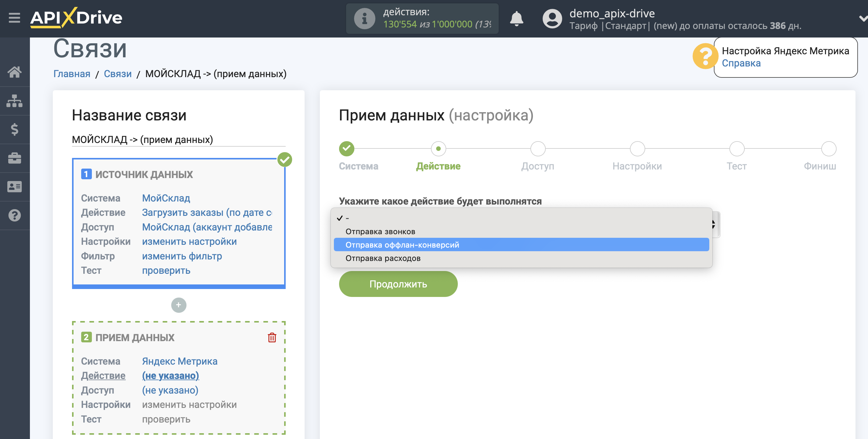Open Яндекс Метрика system link

click(179, 361)
